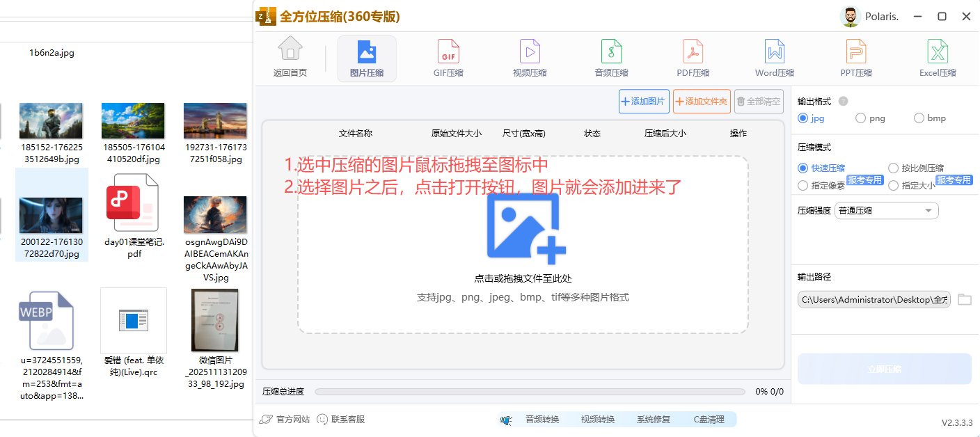
Task: Select png as the output format
Action: tap(860, 118)
